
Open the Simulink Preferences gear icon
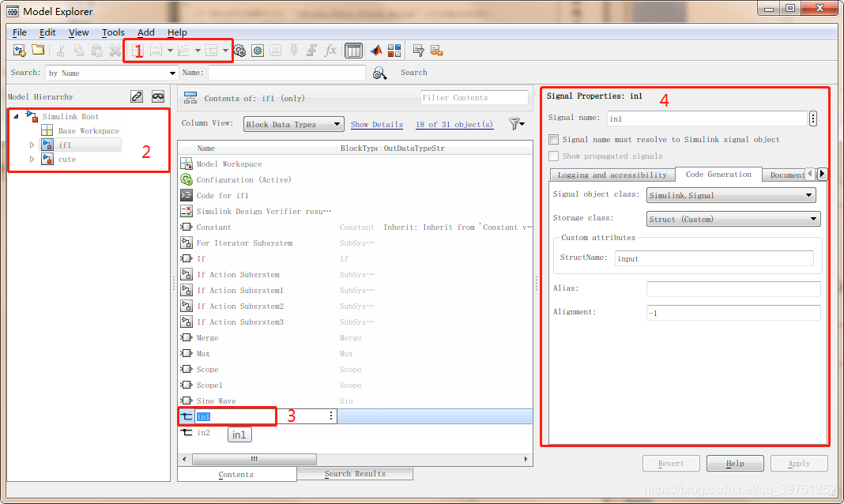258,50
